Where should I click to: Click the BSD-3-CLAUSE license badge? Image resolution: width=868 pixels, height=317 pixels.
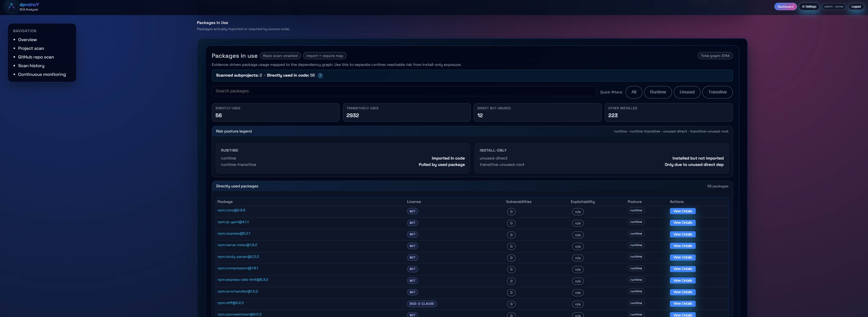422,304
